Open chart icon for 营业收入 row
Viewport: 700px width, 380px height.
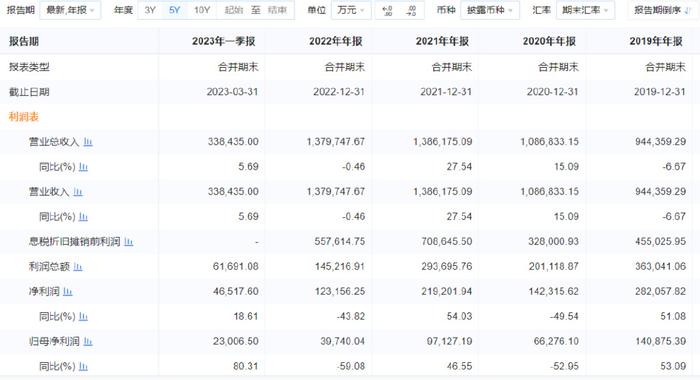(x=78, y=192)
